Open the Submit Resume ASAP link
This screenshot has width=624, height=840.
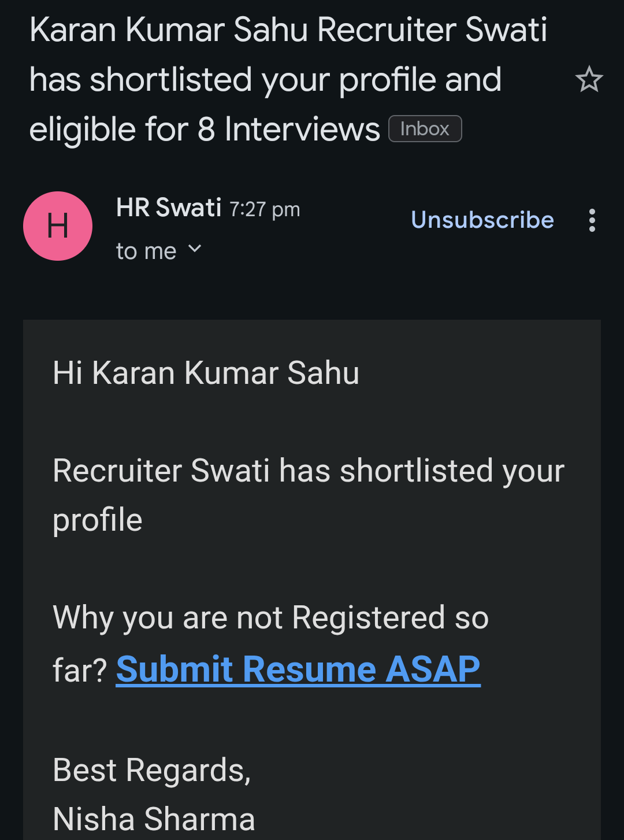(x=298, y=669)
